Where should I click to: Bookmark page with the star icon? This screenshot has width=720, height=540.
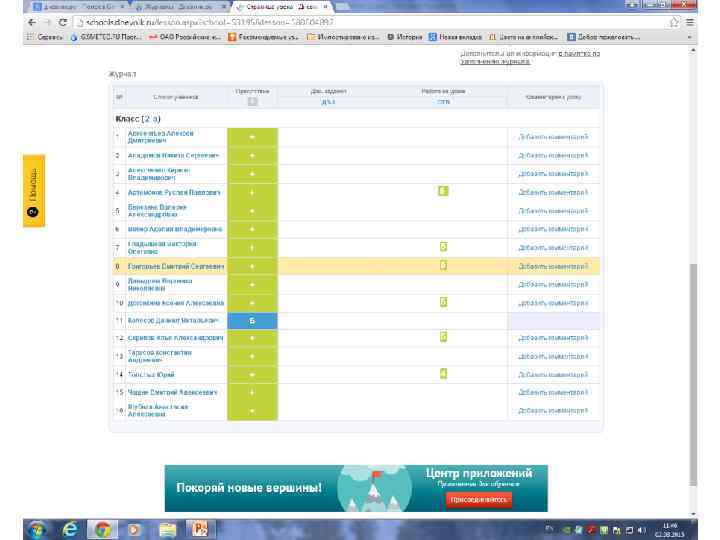pos(674,22)
